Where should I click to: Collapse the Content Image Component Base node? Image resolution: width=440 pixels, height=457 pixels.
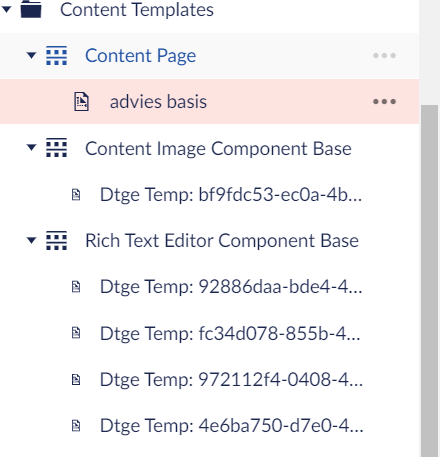(x=31, y=147)
